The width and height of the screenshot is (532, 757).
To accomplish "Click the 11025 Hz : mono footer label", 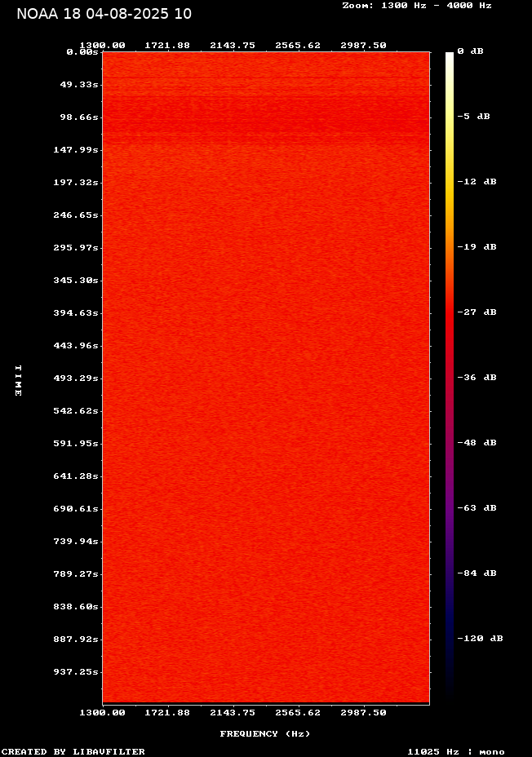I will (x=455, y=751).
